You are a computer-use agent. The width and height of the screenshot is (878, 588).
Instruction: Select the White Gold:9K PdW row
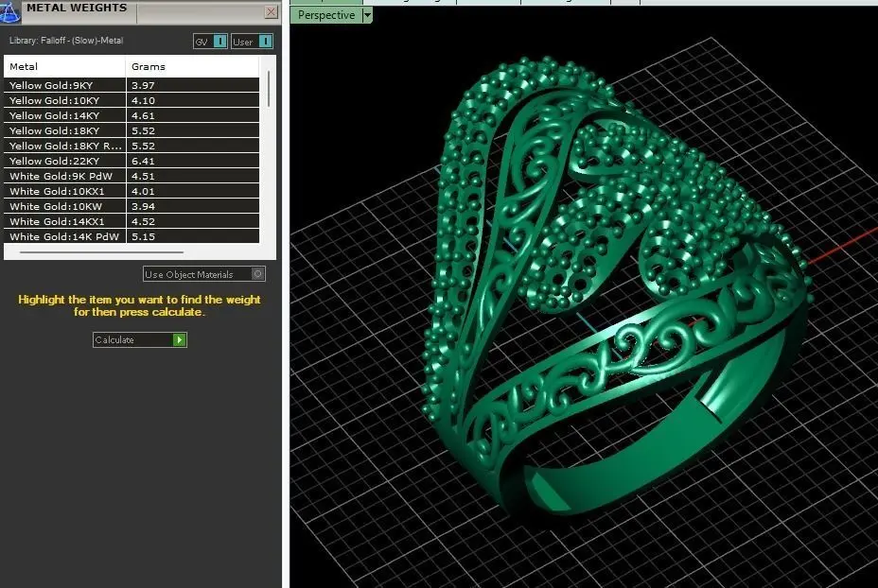click(132, 176)
